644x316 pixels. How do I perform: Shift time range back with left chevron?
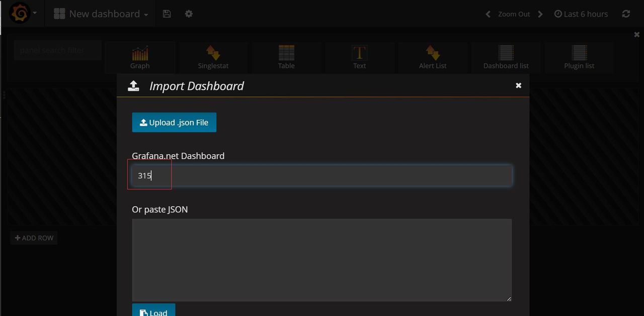tap(488, 14)
